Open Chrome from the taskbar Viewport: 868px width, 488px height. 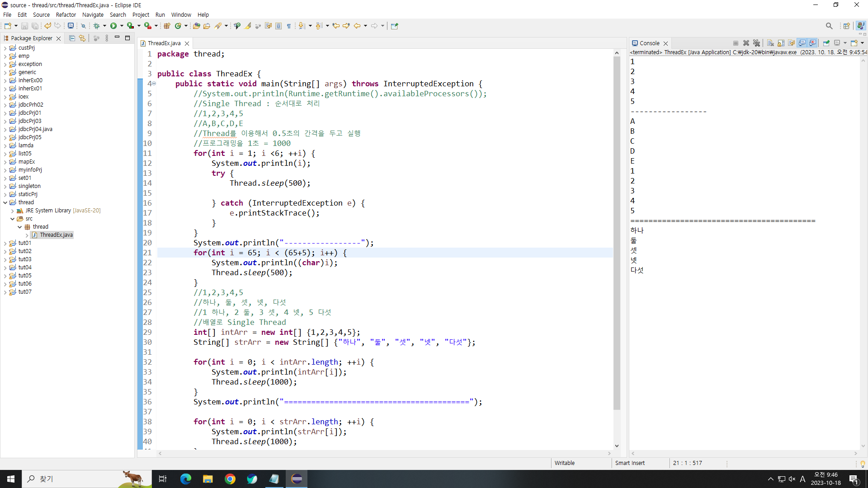tap(230, 479)
